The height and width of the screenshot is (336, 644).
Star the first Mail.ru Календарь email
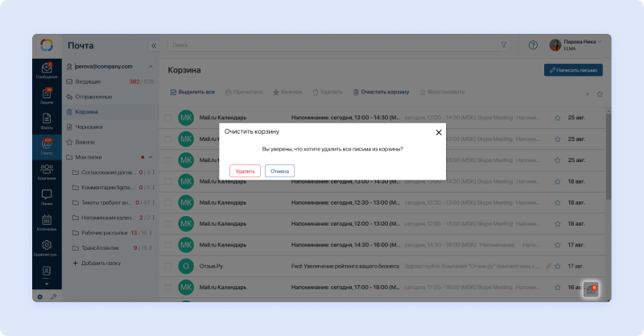[x=557, y=118]
